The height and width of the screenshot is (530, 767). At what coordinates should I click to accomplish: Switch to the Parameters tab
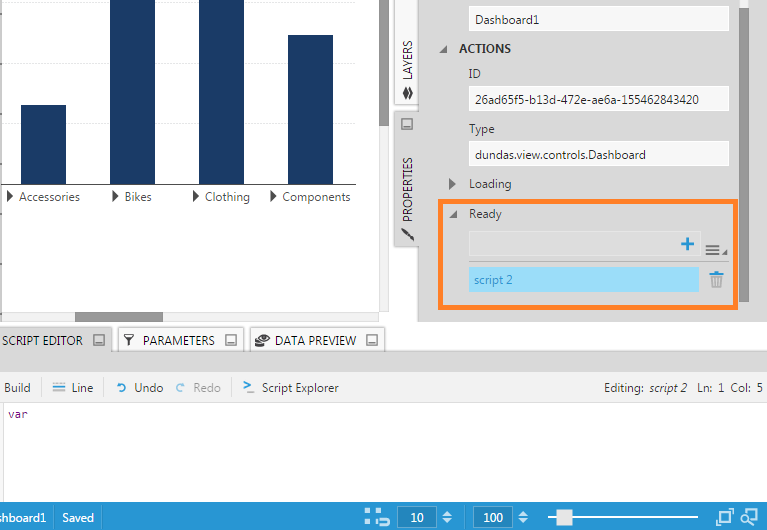click(x=179, y=341)
